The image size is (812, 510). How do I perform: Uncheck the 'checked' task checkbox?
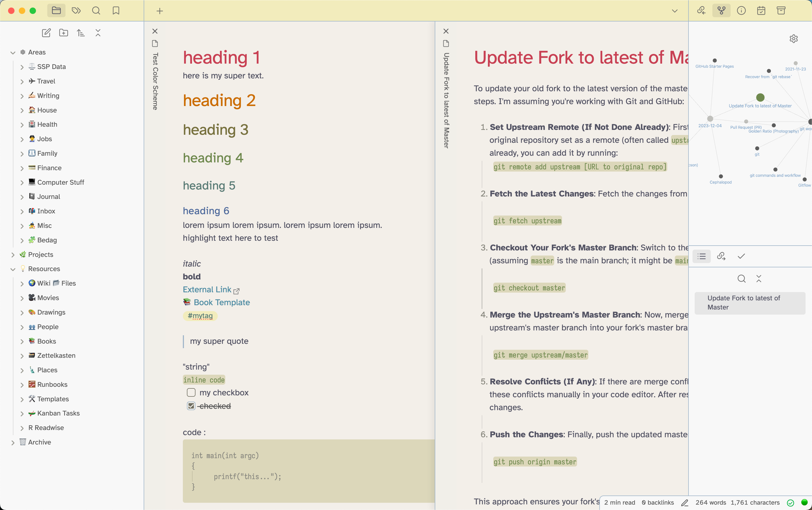pos(191,406)
